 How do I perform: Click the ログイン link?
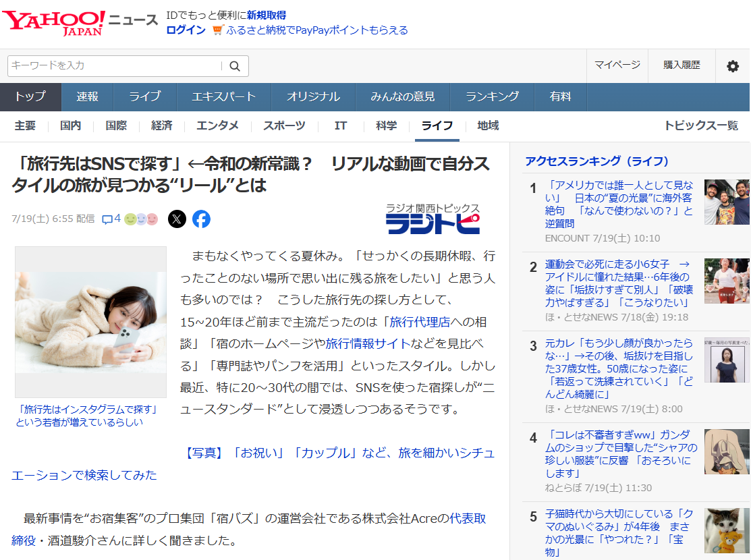(x=186, y=30)
